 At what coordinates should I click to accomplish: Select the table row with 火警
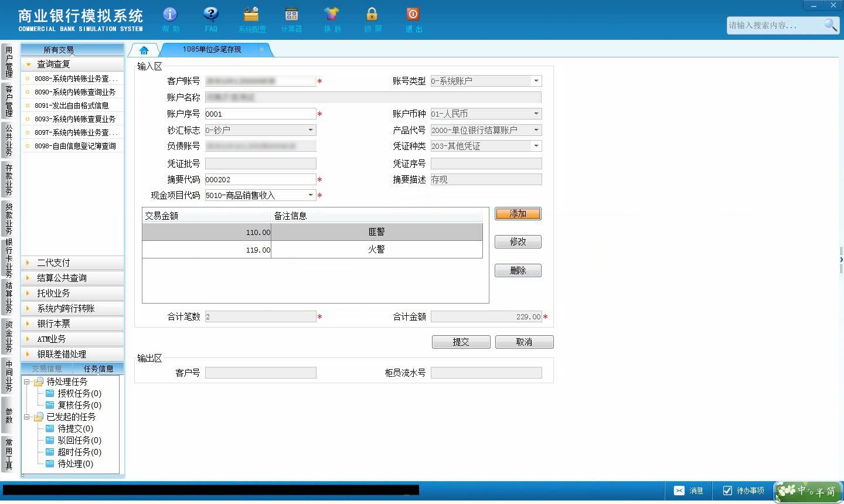tap(312, 250)
